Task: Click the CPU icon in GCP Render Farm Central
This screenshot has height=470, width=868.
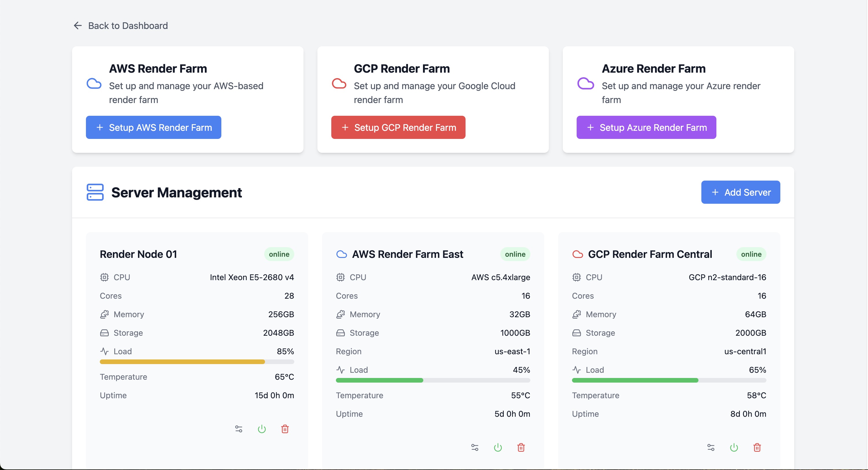Action: pos(577,277)
